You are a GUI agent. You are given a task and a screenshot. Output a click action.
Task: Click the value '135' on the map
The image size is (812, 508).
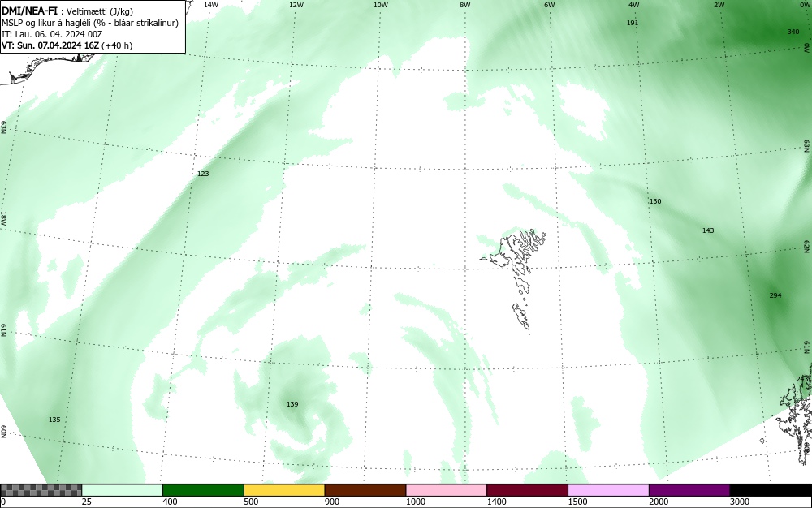coord(54,420)
